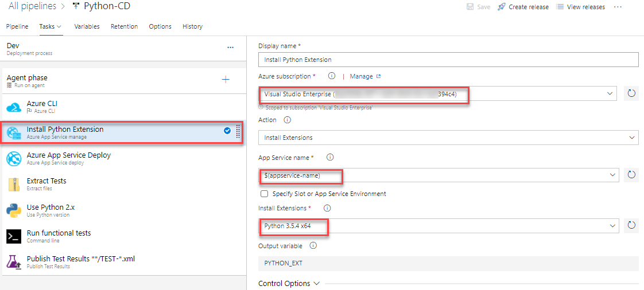Click the Python-CD pipeline title
This screenshot has width=644, height=290.
pyautogui.click(x=107, y=6)
